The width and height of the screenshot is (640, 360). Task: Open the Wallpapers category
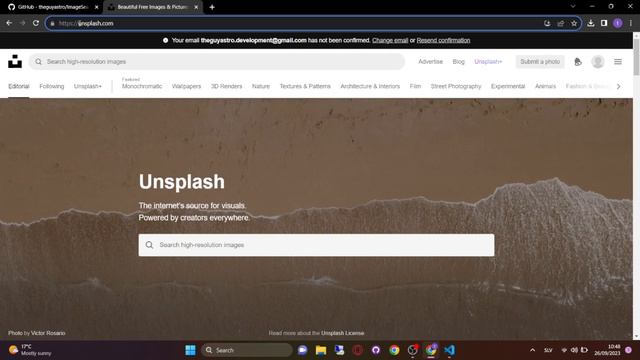[187, 86]
